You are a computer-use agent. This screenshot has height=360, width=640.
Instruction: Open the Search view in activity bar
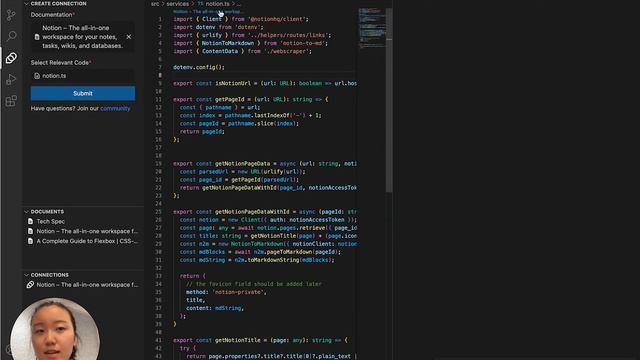pos(11,36)
